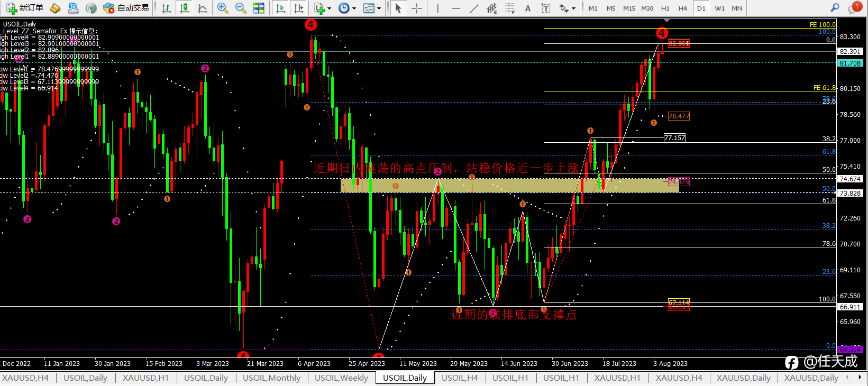
Task: Select the Fibonacci retracement tool
Action: (510, 8)
